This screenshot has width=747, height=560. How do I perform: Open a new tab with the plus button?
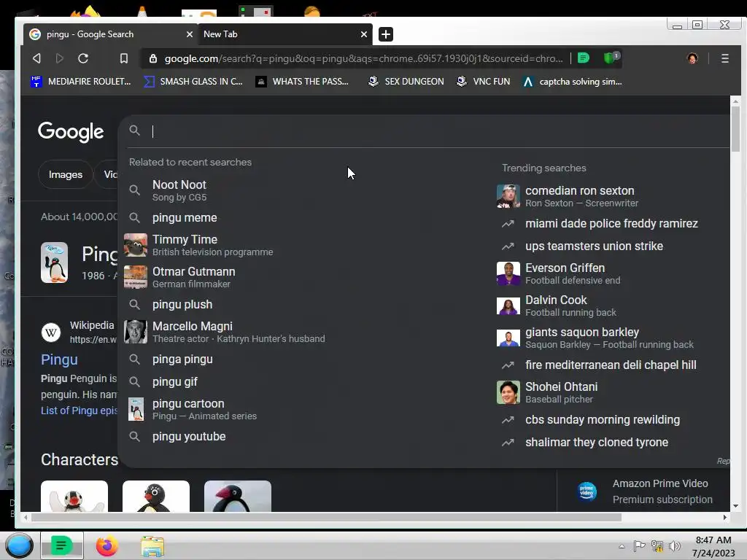[x=385, y=34]
